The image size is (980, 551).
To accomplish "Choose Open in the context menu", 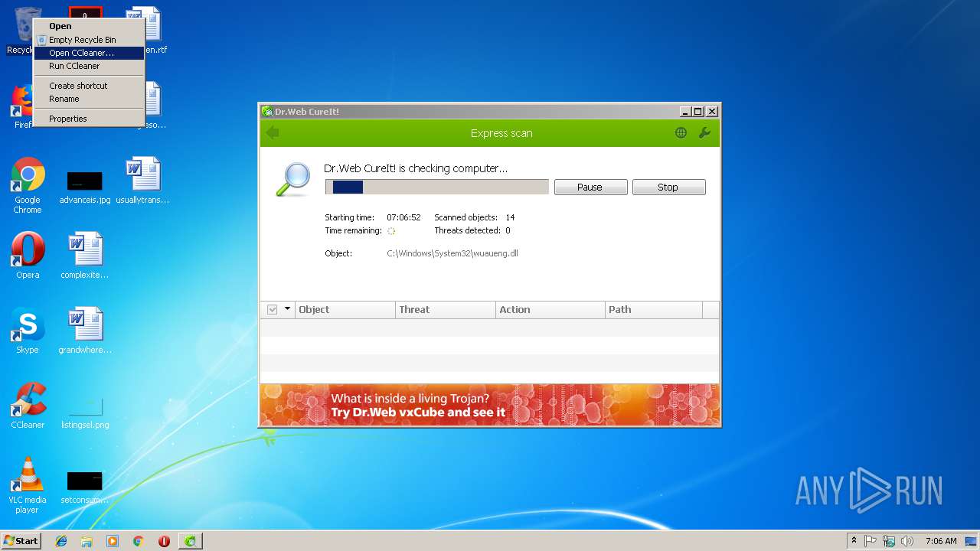I will click(89, 26).
